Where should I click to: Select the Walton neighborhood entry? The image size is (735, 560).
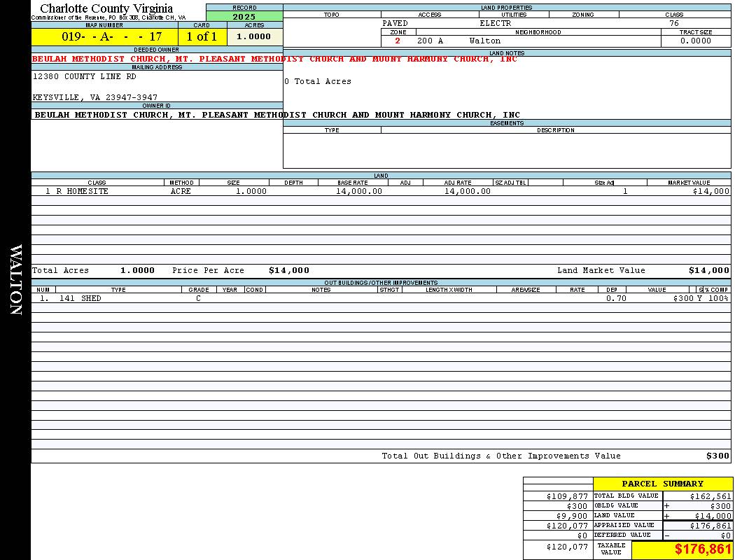coord(484,41)
